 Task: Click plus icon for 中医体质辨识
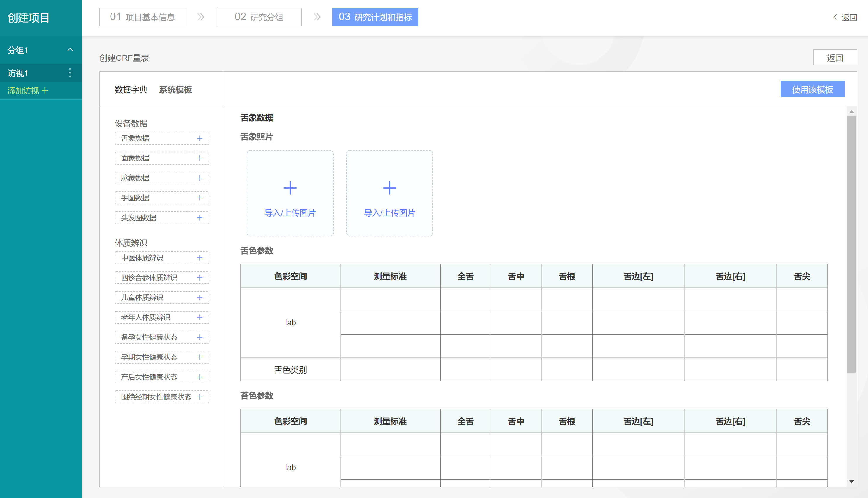(x=200, y=257)
